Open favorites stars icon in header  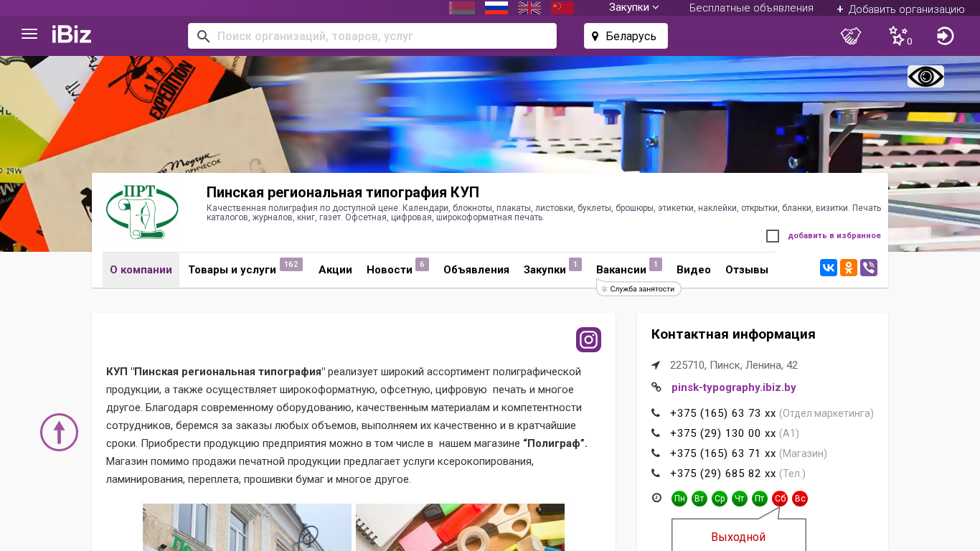[900, 36]
